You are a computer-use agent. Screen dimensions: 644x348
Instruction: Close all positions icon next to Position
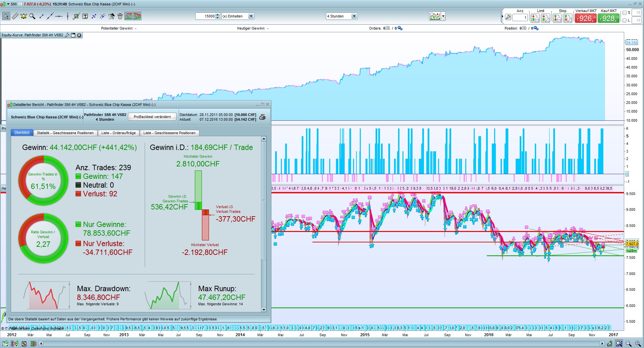pos(524,28)
